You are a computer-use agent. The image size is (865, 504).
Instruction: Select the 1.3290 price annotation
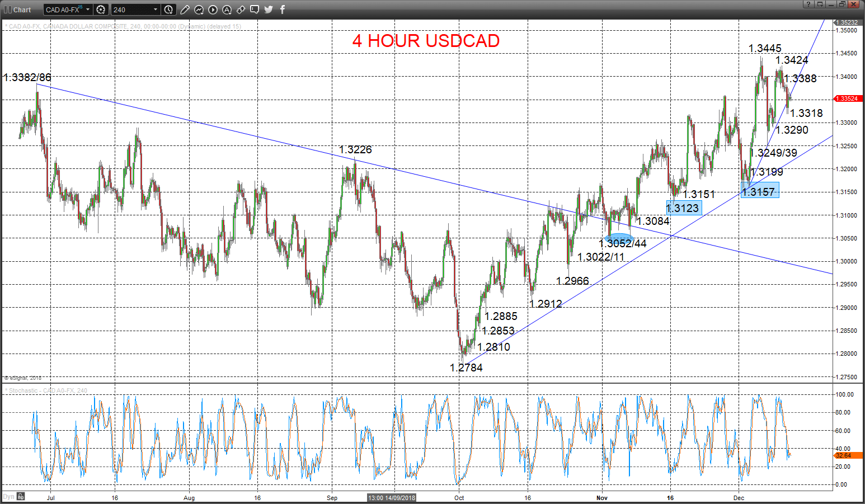pyautogui.click(x=792, y=130)
